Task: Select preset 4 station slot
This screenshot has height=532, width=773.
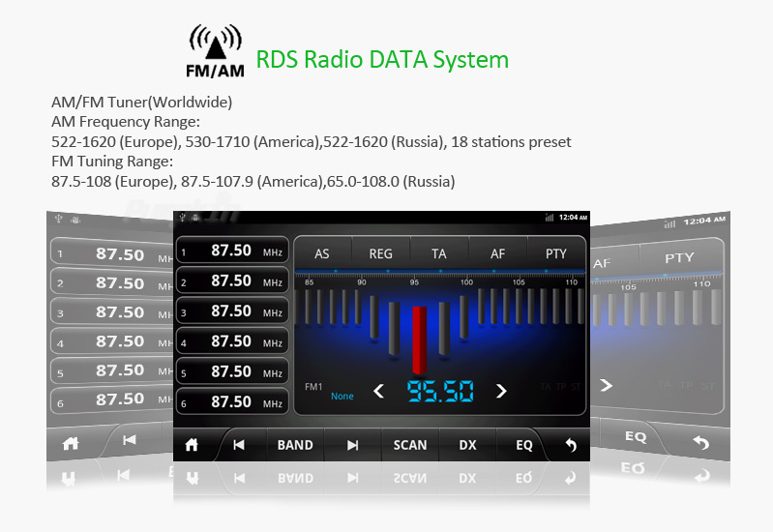Action: tap(231, 341)
